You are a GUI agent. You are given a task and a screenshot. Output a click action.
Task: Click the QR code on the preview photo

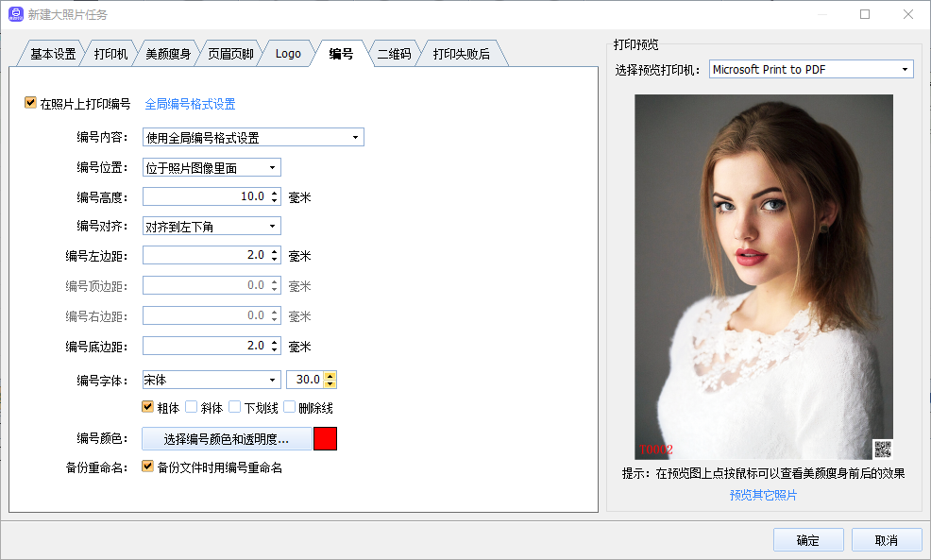click(x=882, y=449)
